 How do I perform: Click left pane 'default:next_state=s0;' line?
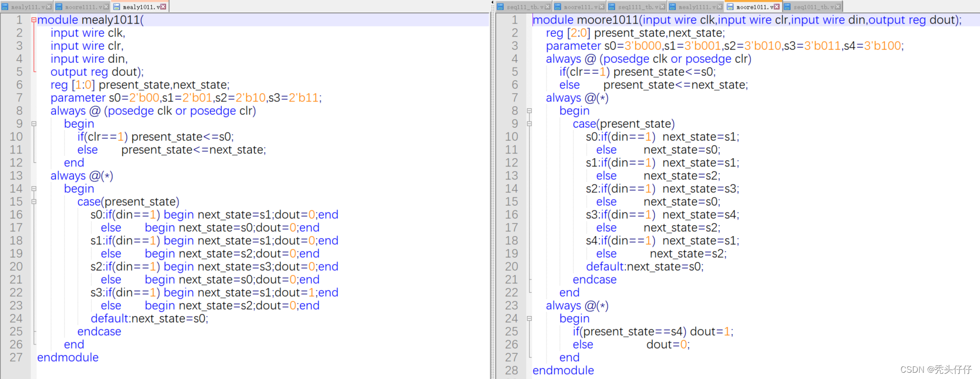149,318
